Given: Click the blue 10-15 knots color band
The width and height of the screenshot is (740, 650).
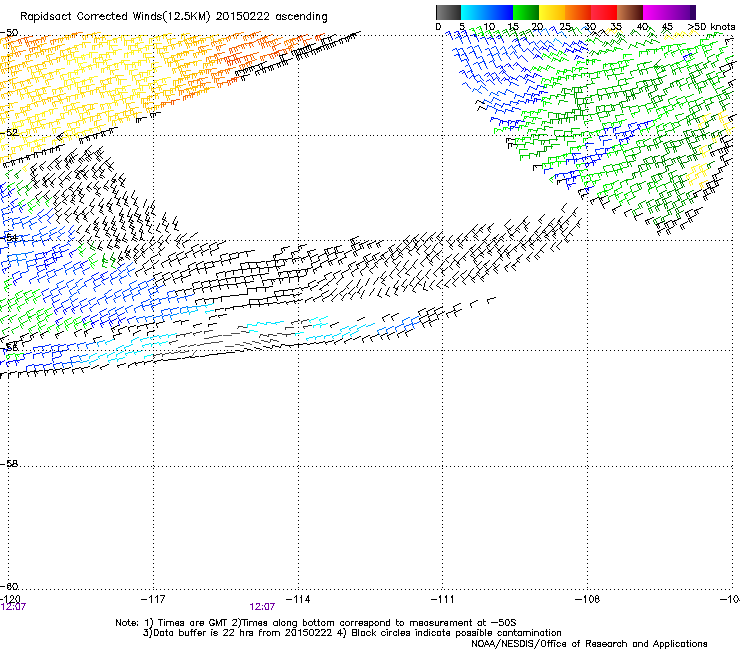Looking at the screenshot, I should coord(500,12).
